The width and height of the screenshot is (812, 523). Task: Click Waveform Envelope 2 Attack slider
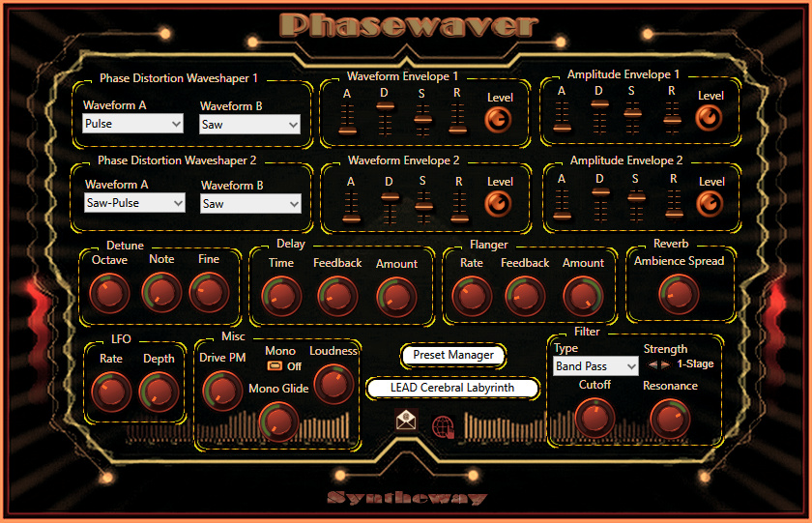coord(351,208)
